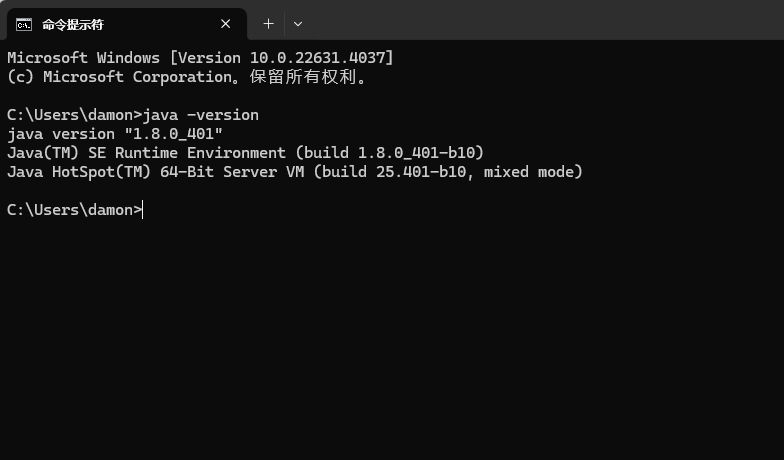This screenshot has height=460, width=784.
Task: Click the "(build 1.8.0_401-b10)" text
Action: pos(390,153)
